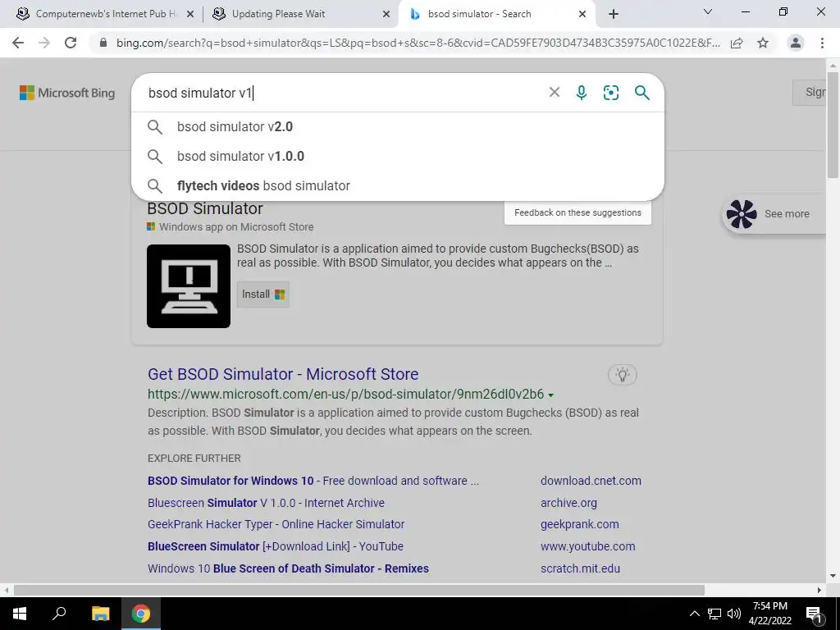The width and height of the screenshot is (840, 630).
Task: Show hidden system tray icons
Action: click(694, 614)
